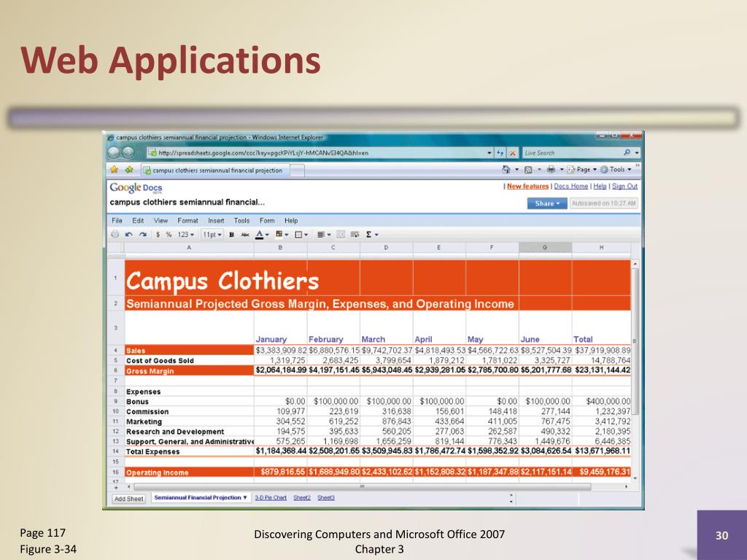The width and height of the screenshot is (747, 560).
Task: Switch to the Sheet3 tab
Action: [326, 497]
